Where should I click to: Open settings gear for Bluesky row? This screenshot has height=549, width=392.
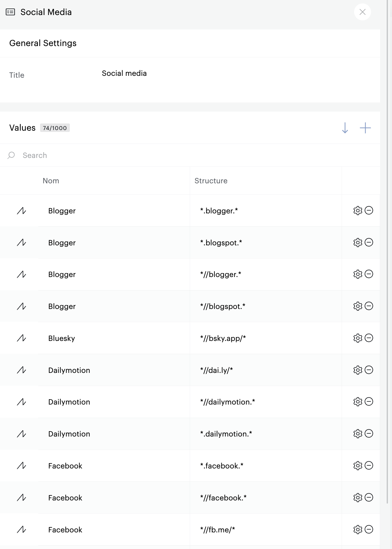point(358,338)
